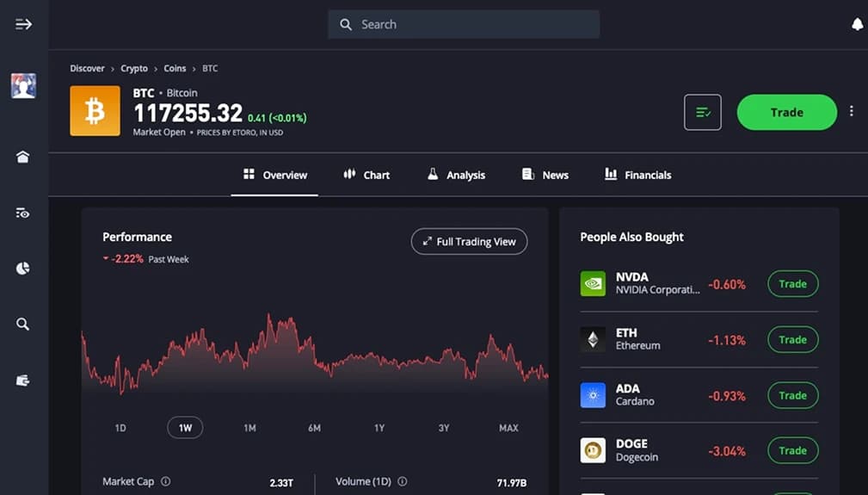The width and height of the screenshot is (868, 495).
Task: Open the three-dot more options menu
Action: (852, 111)
